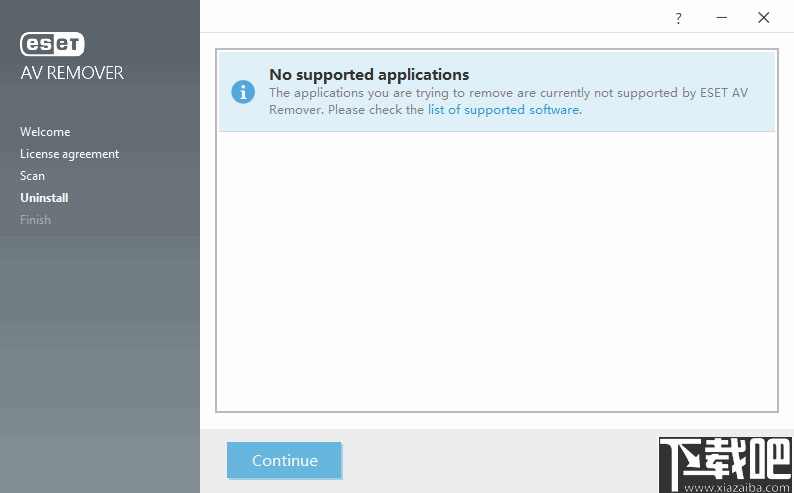
Task: Select the License agreement step
Action: pos(69,154)
